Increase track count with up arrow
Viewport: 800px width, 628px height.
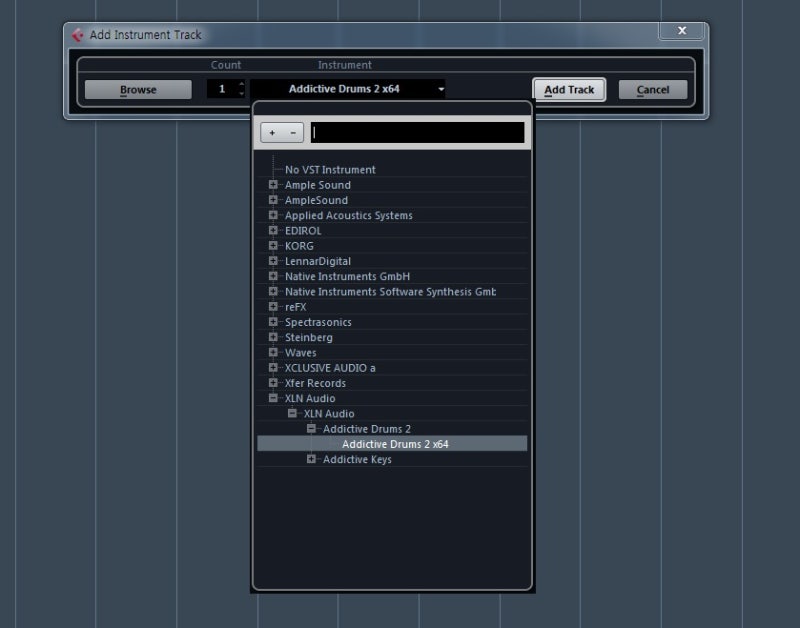coord(241,84)
